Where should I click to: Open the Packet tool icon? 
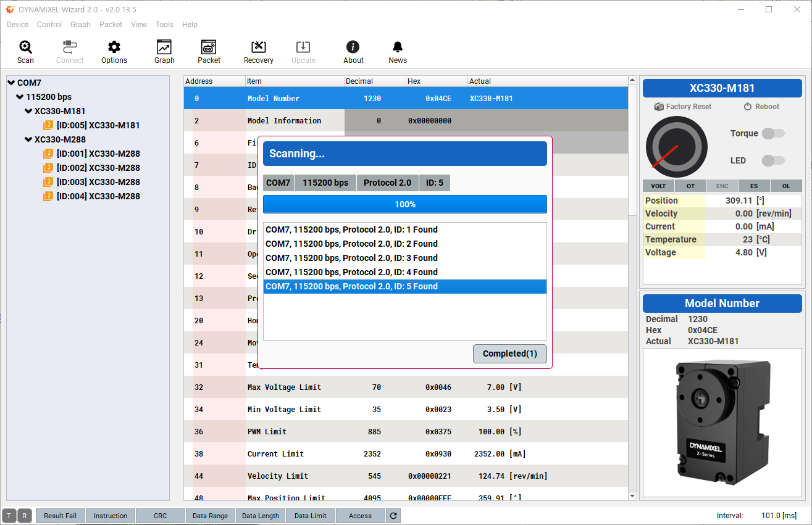209,52
